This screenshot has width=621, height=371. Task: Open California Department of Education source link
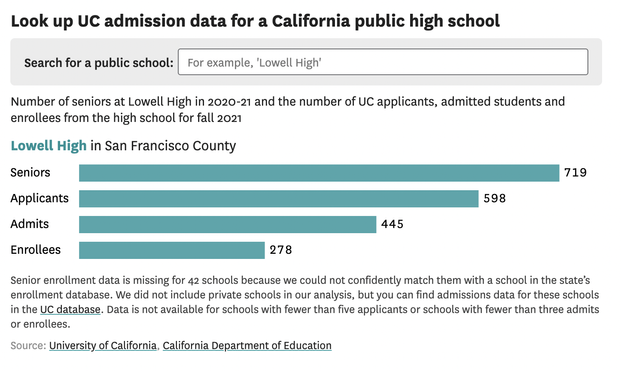[247, 346]
